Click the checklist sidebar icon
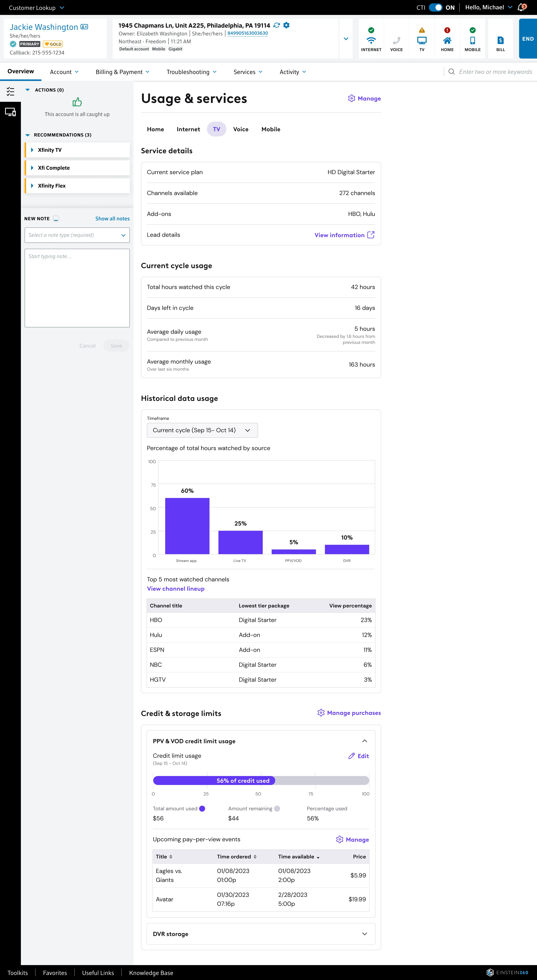Viewport: 537px width, 980px height. pyautogui.click(x=10, y=91)
